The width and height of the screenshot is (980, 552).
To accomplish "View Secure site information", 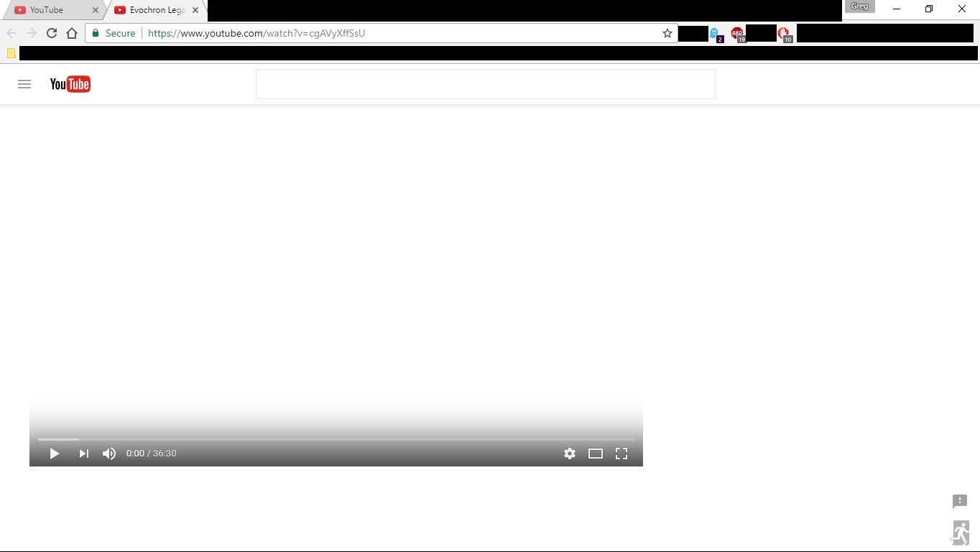I will click(114, 33).
